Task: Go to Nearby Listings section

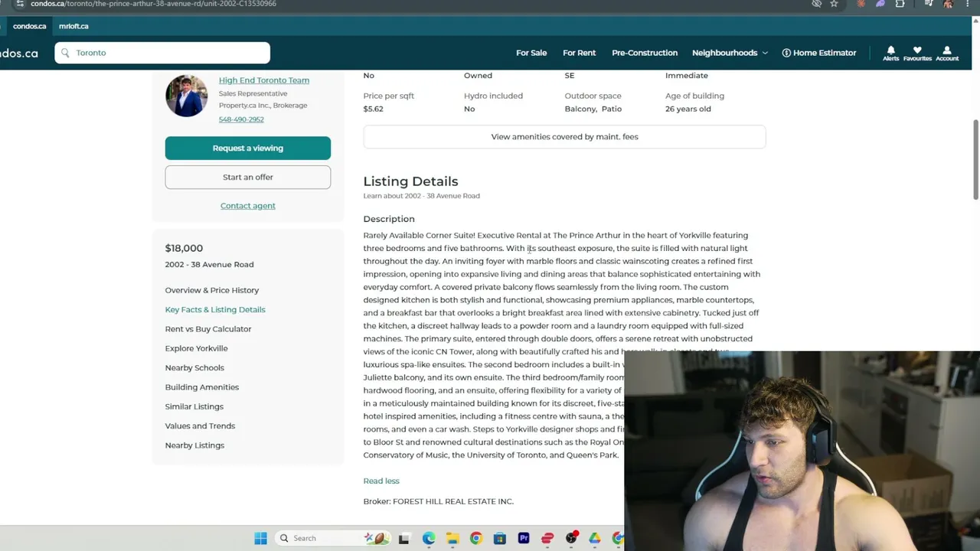Action: [194, 445]
